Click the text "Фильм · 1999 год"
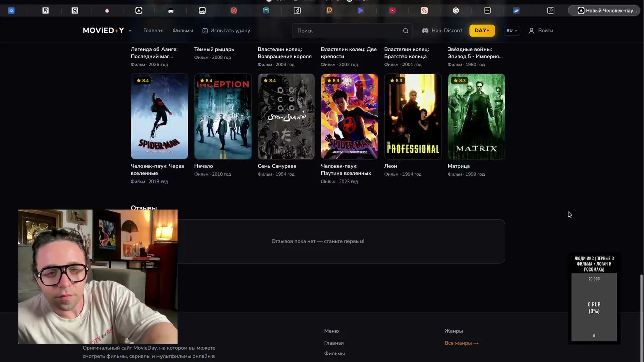 (x=466, y=174)
